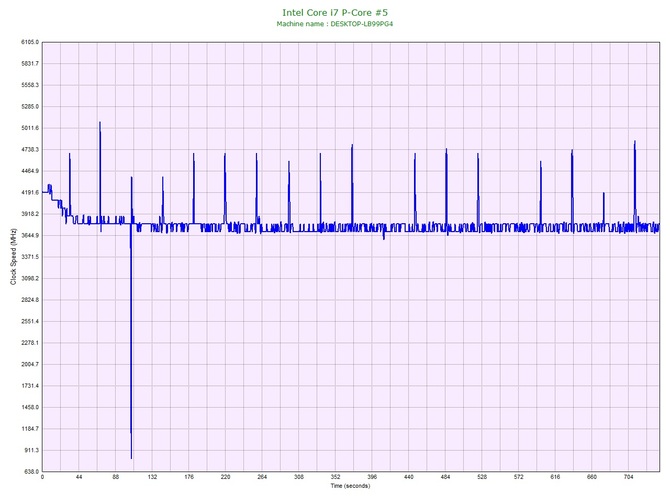Select the 'Time (seconds)' axis label
This screenshot has width=670, height=503.
pos(350,486)
